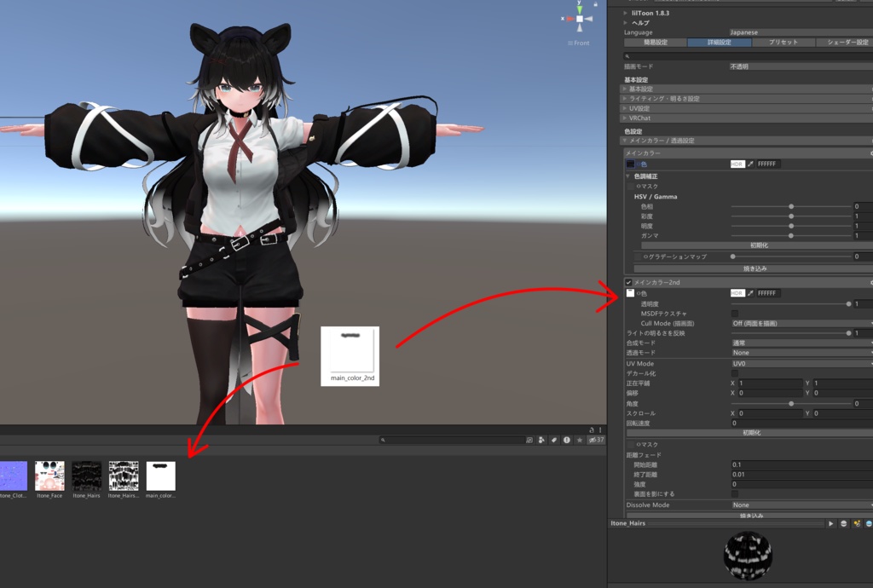Screen dimensions: 873x588
Task: Click the favorites star icon in the Project window
Action: (580, 439)
